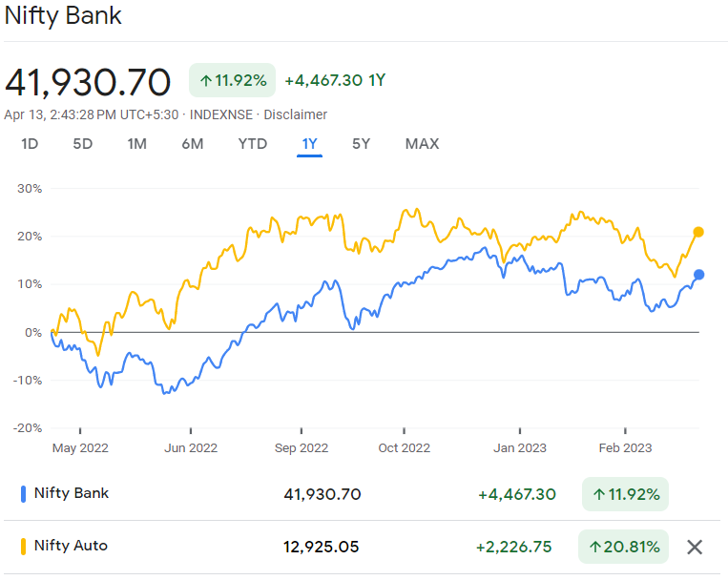This screenshot has width=728, height=580.
Task: Open the 5Y range tab
Action: click(362, 144)
